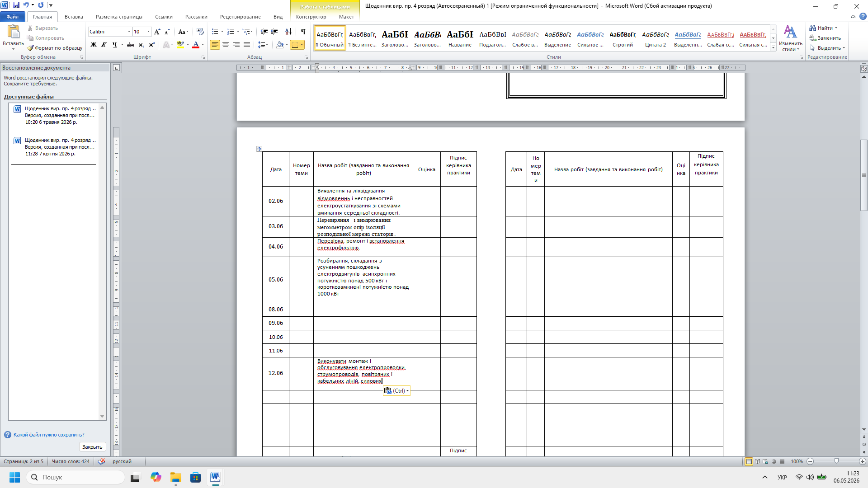Image resolution: width=868 pixels, height=488 pixels.
Task: Click the Cut (Вырезать) command
Action: 43,28
